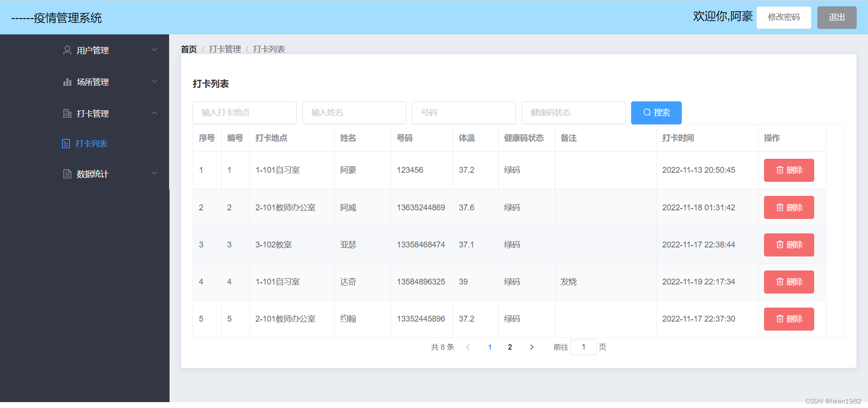Viewport: 868px width, 408px height.
Task: Click the bar chart icon beside 场所管理
Action: coord(67,82)
